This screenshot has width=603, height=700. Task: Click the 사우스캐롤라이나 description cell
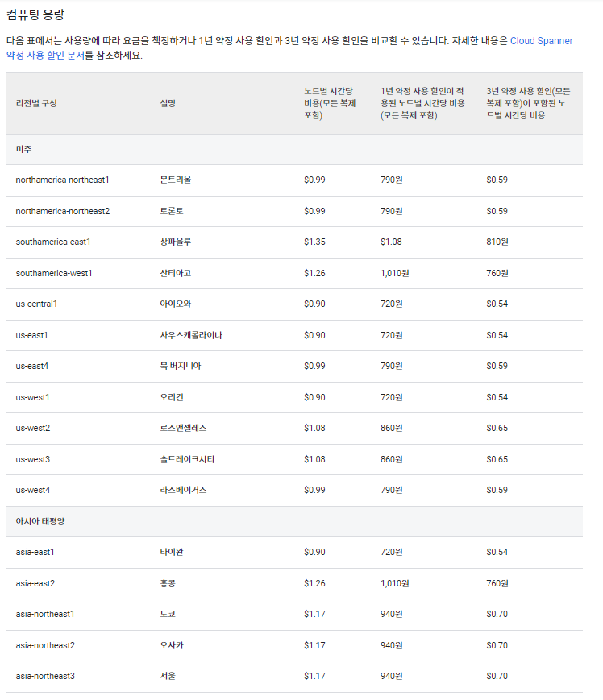[191, 335]
